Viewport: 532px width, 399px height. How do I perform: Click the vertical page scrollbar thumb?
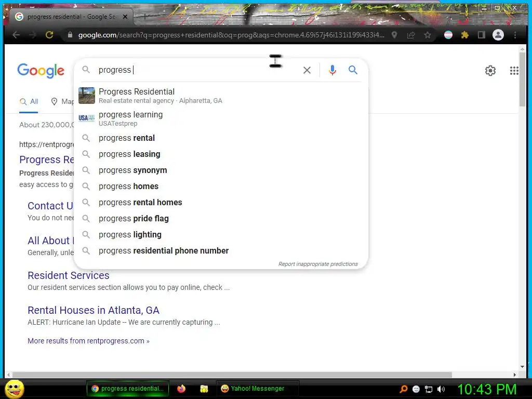click(x=522, y=79)
